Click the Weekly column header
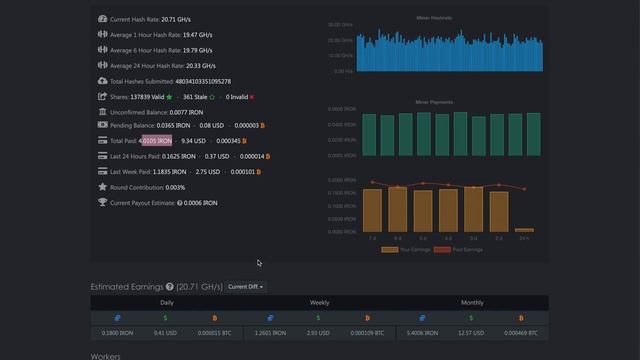This screenshot has height=360, width=640. point(320,302)
